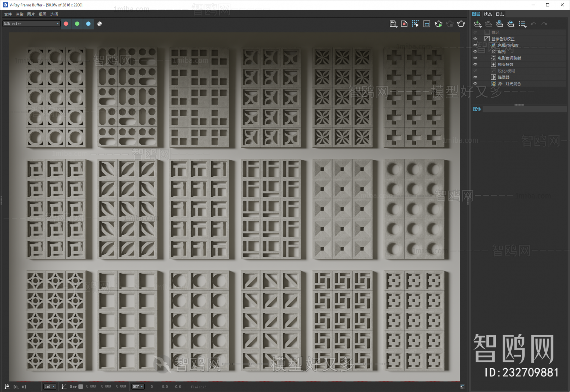Click the V-Ray Frame Buffer title icon
Viewport: 570px width, 392px height.
point(5,5)
